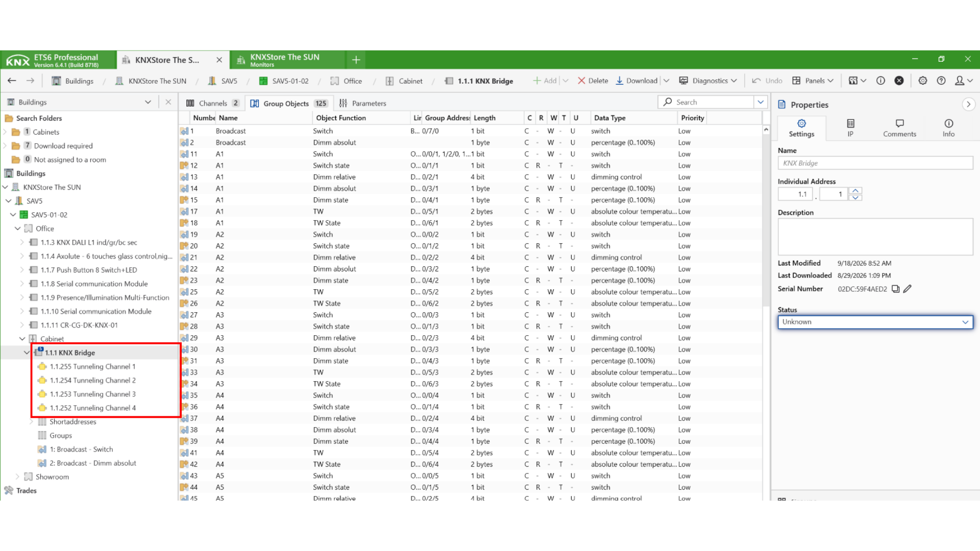Image resolution: width=980 pixels, height=551 pixels.
Task: Open the settings gear in top toolbar
Action: 923,81
